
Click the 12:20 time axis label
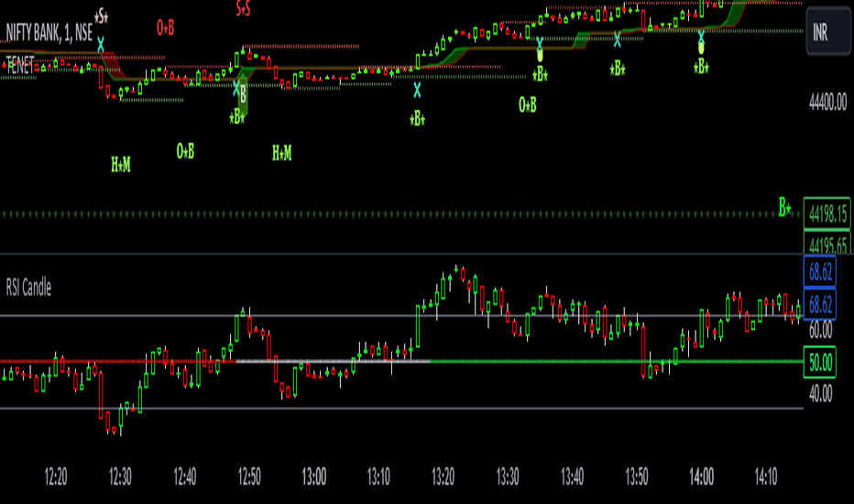tap(56, 477)
